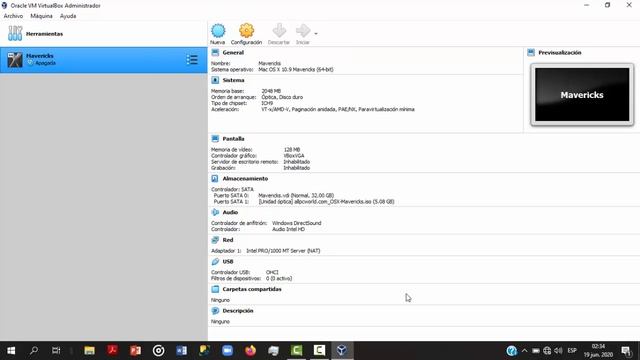Viewport: 640px width, 360px height.
Task: Switch to VirtualBox taskbar icon
Action: [x=342, y=350]
